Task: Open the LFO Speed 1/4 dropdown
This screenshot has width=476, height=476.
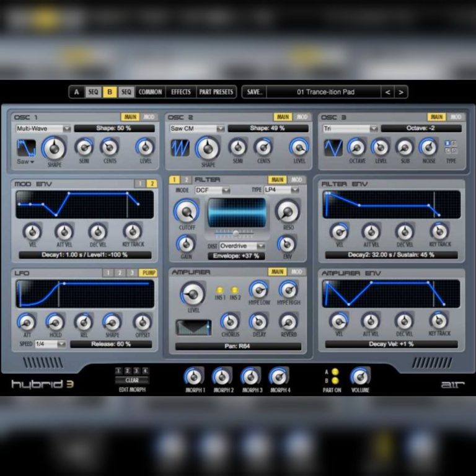Action: coord(50,344)
